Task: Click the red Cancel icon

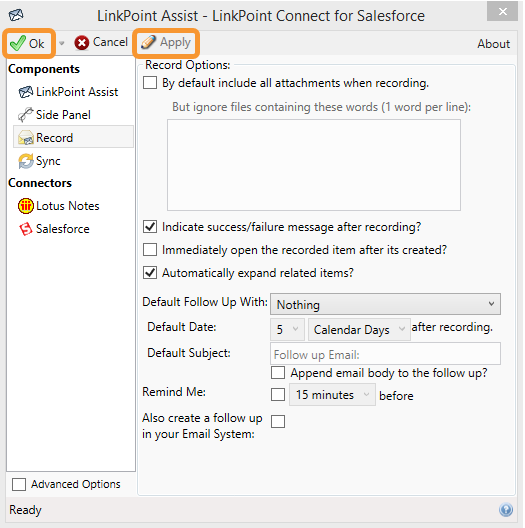Action: pos(82,43)
